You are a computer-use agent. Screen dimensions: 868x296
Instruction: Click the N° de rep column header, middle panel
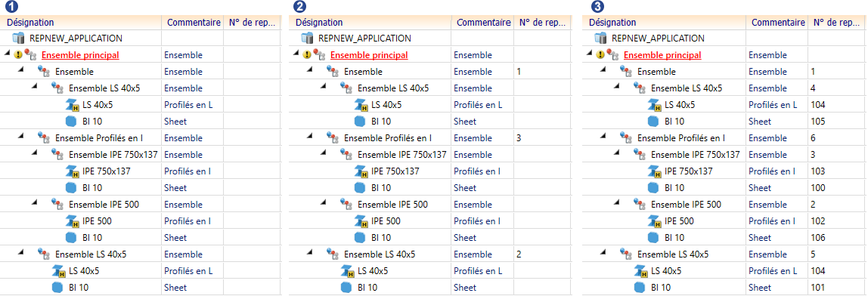(543, 23)
